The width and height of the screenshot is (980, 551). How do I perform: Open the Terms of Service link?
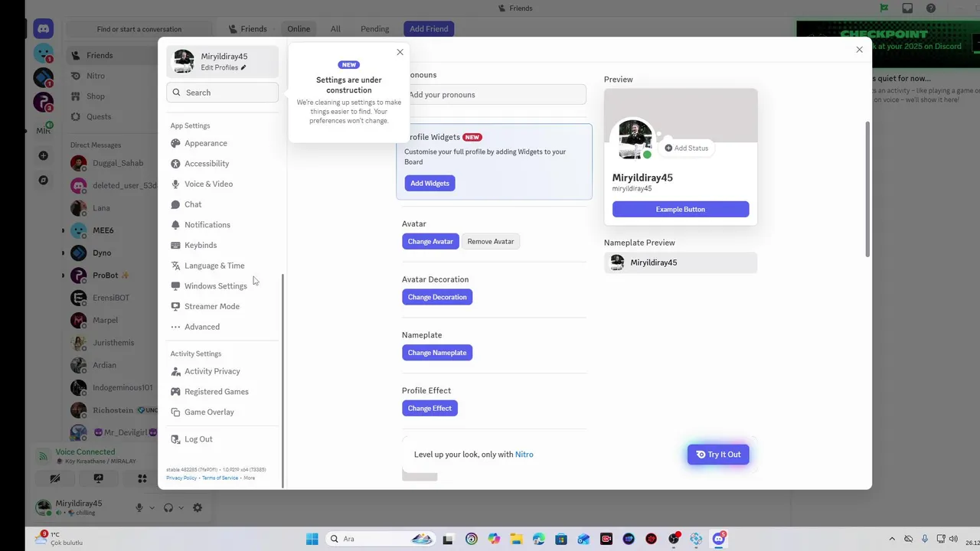coord(220,478)
